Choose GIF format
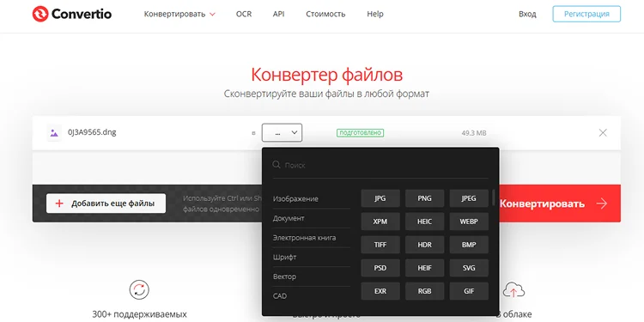This screenshot has height=322, width=644. [469, 291]
